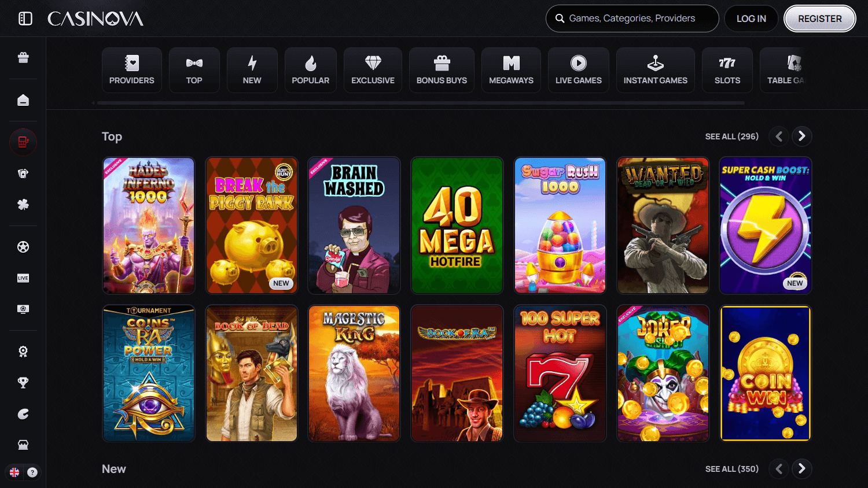Open SEE ALL (296) for Top games
Viewport: 868px width, 488px height.
point(731,136)
